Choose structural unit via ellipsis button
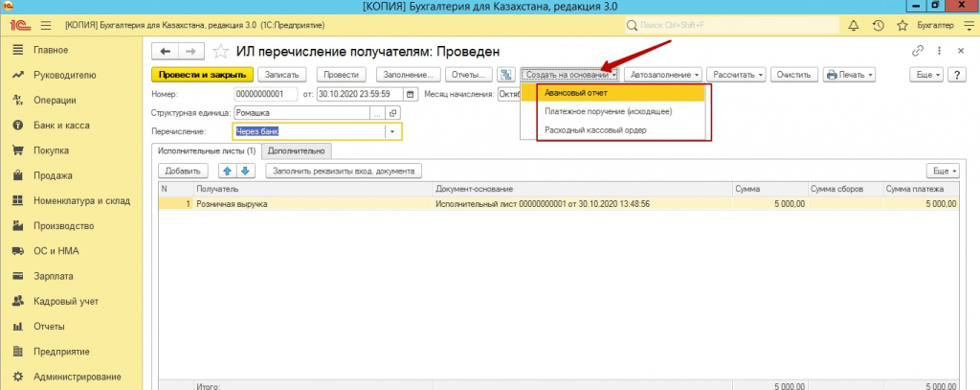Viewport: 980px width, 390px height. click(377, 113)
